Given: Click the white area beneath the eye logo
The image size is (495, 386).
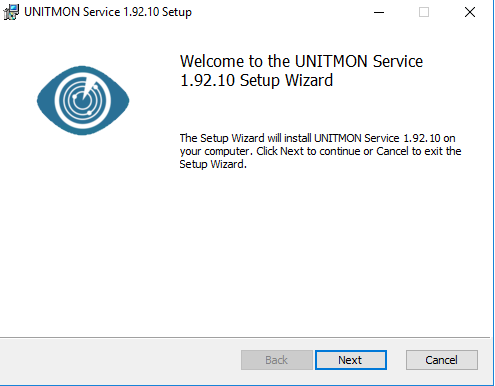Looking at the screenshot, I should coord(83,233).
